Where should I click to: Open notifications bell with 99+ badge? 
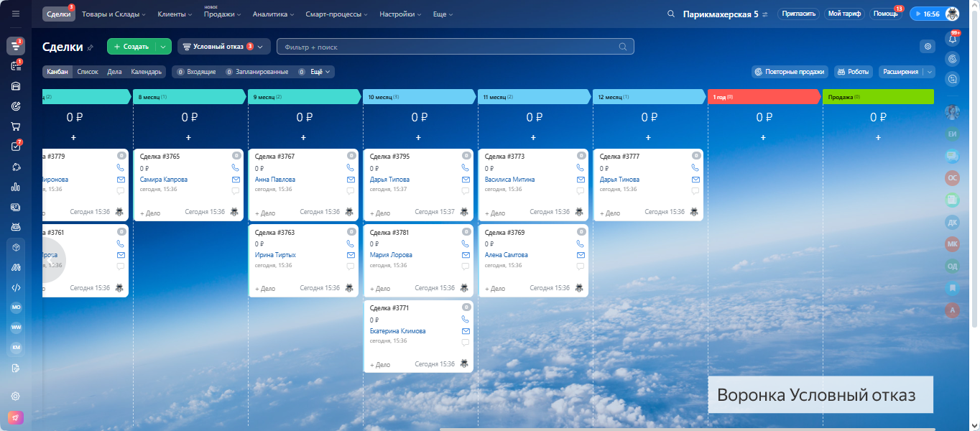point(953,40)
